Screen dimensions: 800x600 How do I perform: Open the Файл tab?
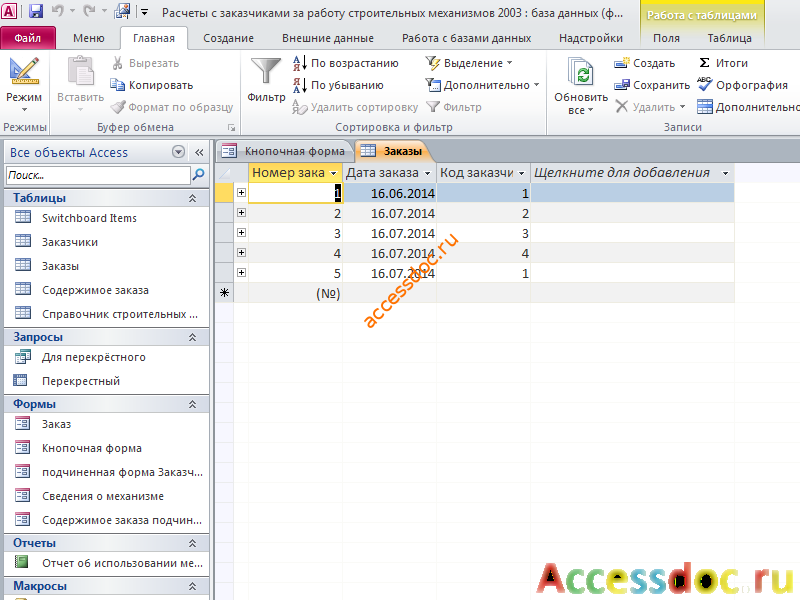point(28,38)
